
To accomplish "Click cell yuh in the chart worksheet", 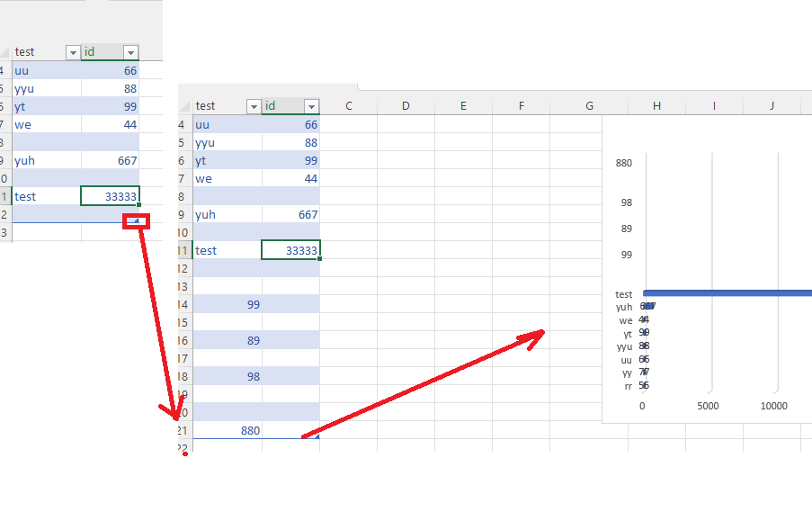I will tap(228, 214).
